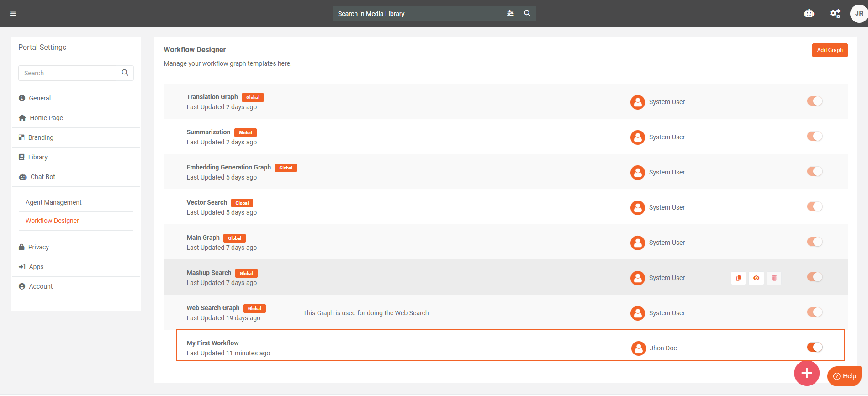Copy the Mashup Search graph
The height and width of the screenshot is (396, 868).
(738, 278)
